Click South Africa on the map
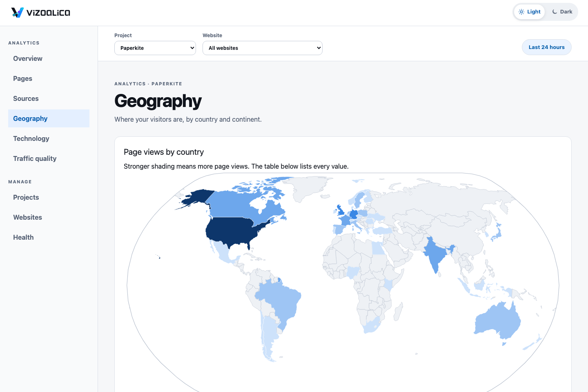 click(x=372, y=325)
